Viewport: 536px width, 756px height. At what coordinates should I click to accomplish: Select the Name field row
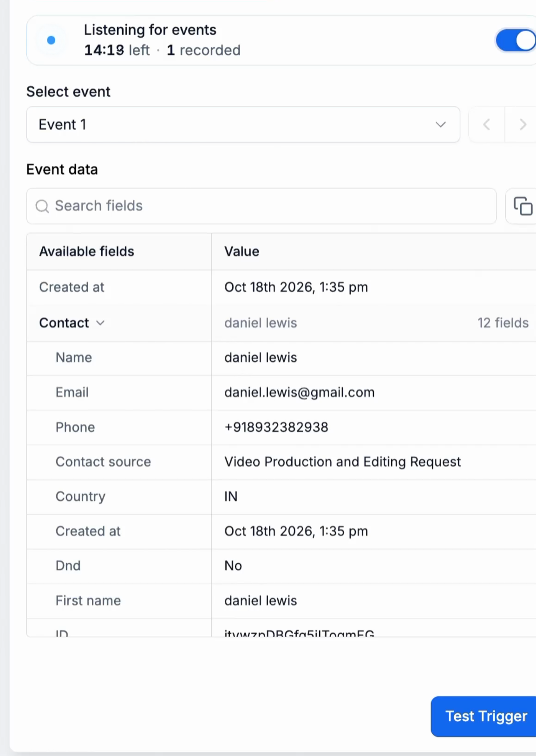281,358
